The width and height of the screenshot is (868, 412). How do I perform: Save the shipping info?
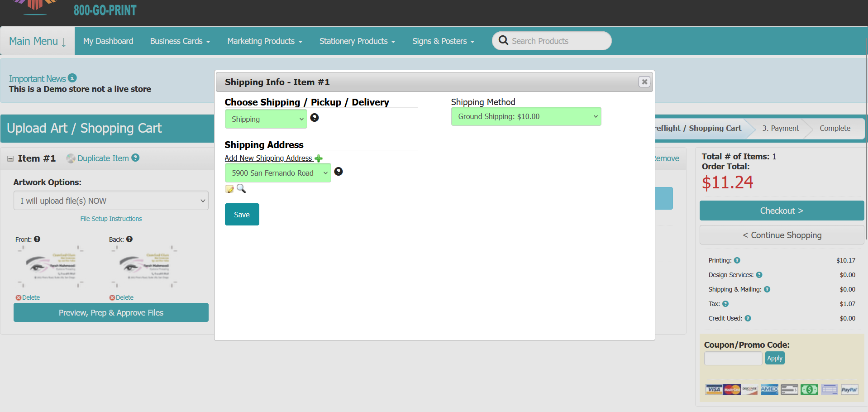coord(242,215)
